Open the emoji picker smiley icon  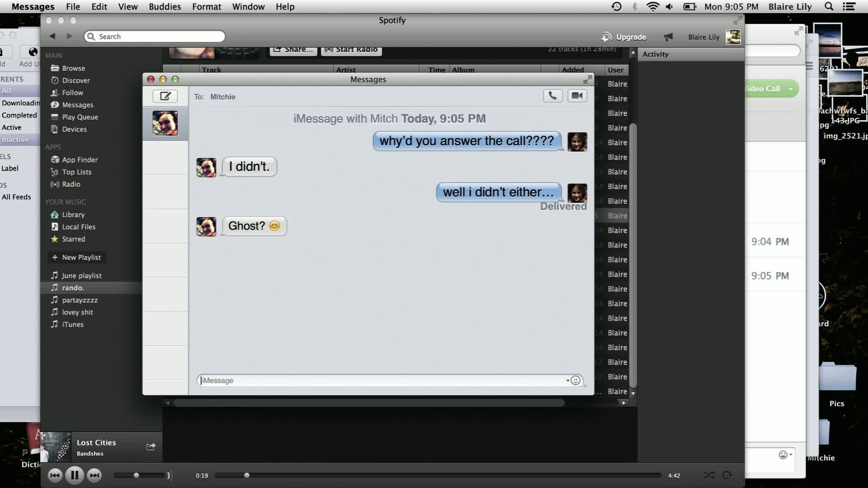[576, 380]
